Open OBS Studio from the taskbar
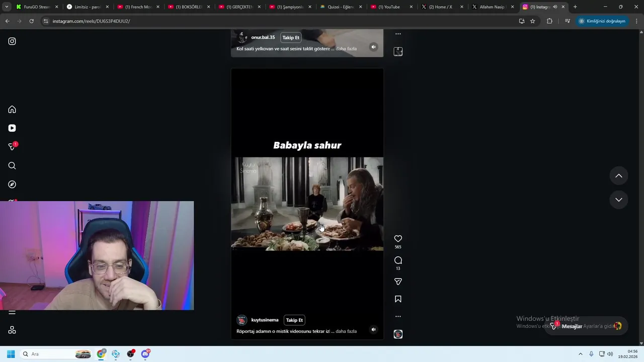The image size is (644, 362). click(131, 354)
